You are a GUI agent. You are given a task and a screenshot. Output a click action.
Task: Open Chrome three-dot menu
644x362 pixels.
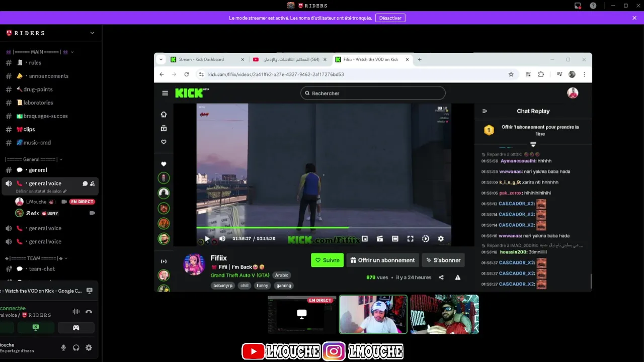click(x=584, y=74)
